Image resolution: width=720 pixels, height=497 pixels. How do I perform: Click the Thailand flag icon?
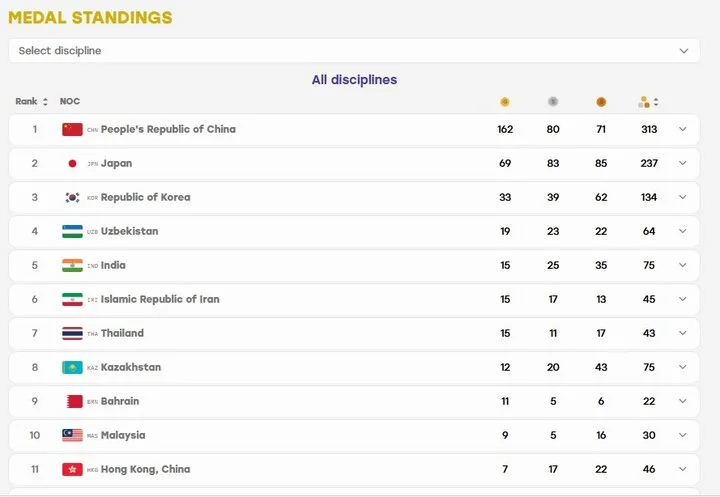(x=72, y=333)
